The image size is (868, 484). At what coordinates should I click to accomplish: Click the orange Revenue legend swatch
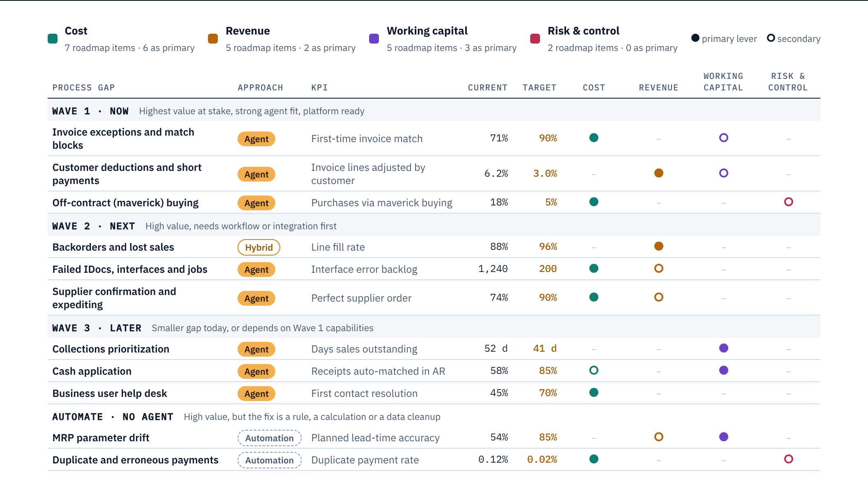(213, 39)
